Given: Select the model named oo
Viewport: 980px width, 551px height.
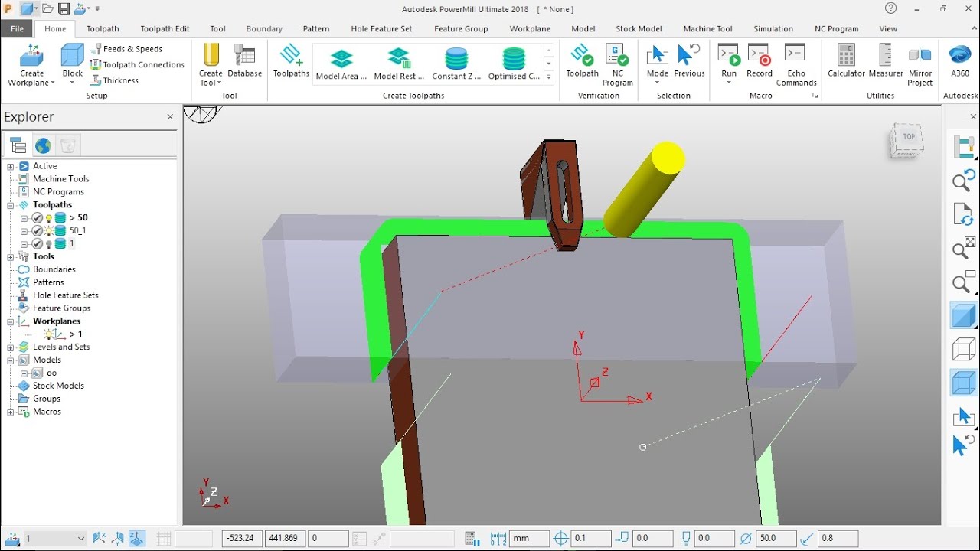Looking at the screenshot, I should coord(51,373).
